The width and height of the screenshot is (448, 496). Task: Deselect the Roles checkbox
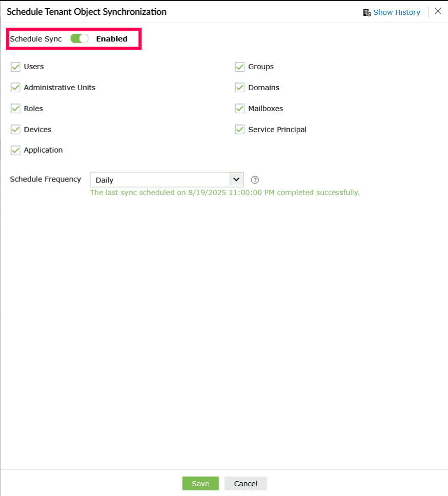[15, 109]
